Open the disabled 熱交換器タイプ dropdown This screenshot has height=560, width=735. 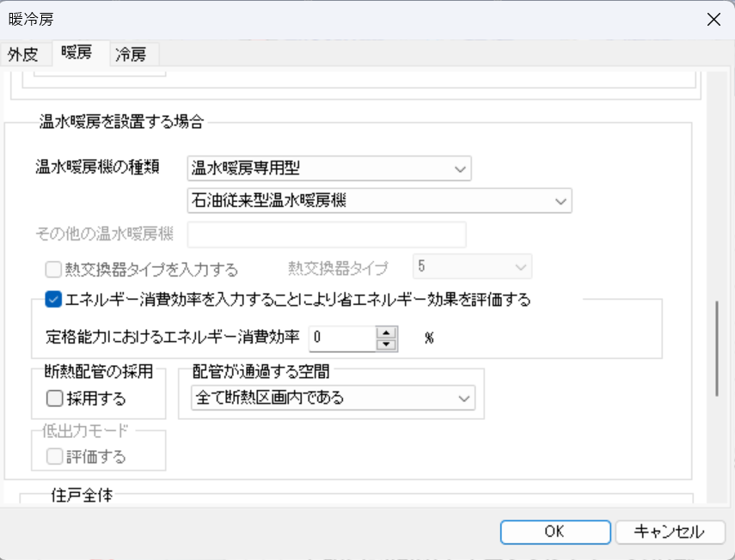472,266
